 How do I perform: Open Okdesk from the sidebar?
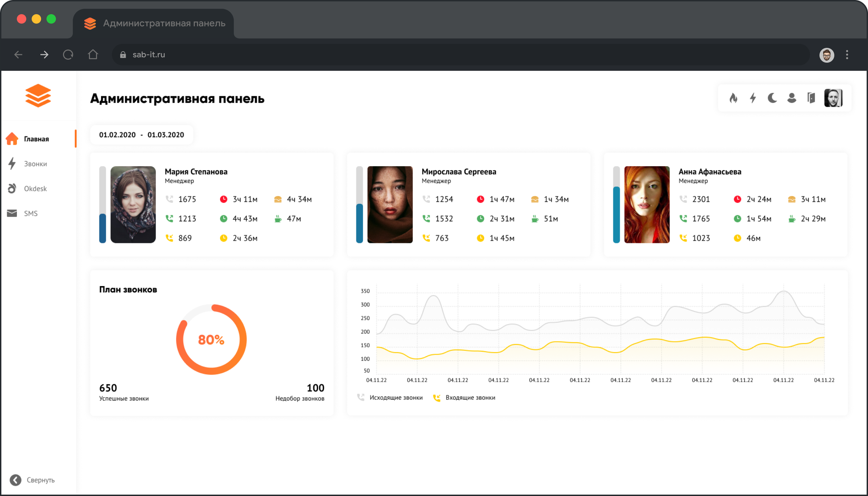click(x=35, y=189)
